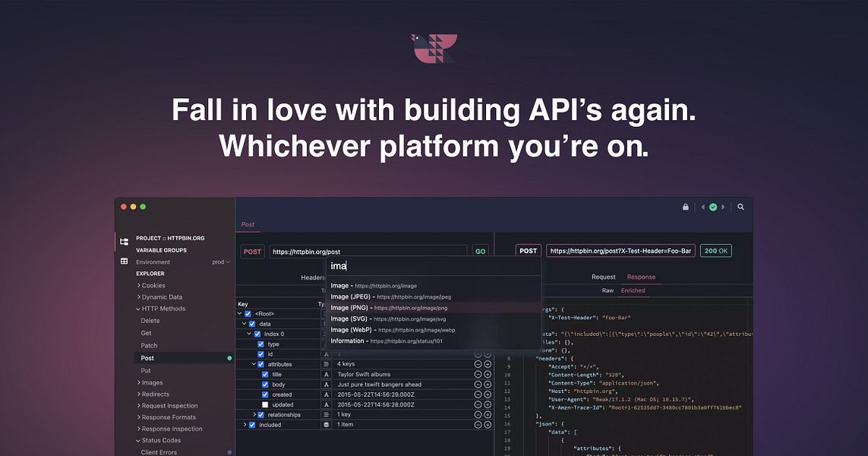Image resolution: width=868 pixels, height=456 pixels.
Task: Switch to the Response tab
Action: click(641, 277)
